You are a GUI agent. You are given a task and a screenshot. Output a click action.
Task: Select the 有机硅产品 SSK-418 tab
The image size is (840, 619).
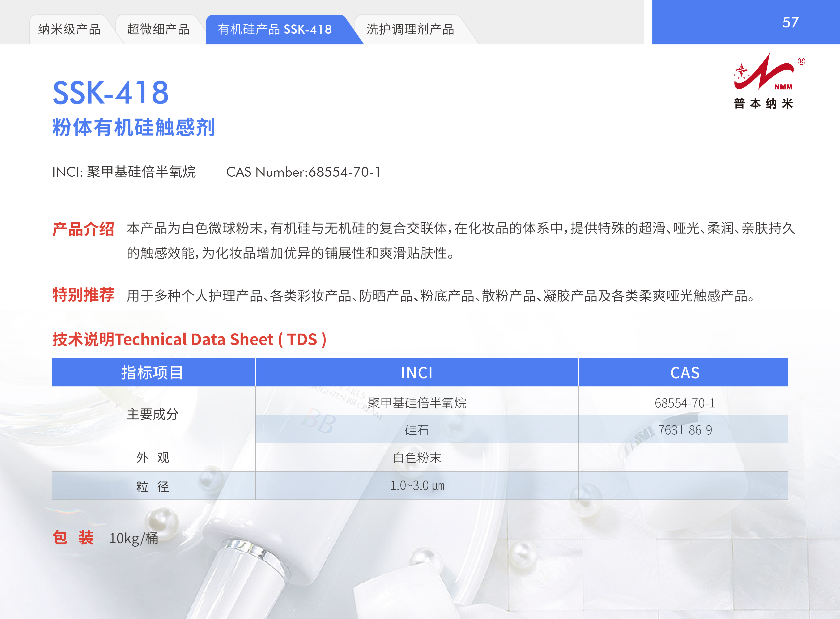pyautogui.click(x=275, y=29)
